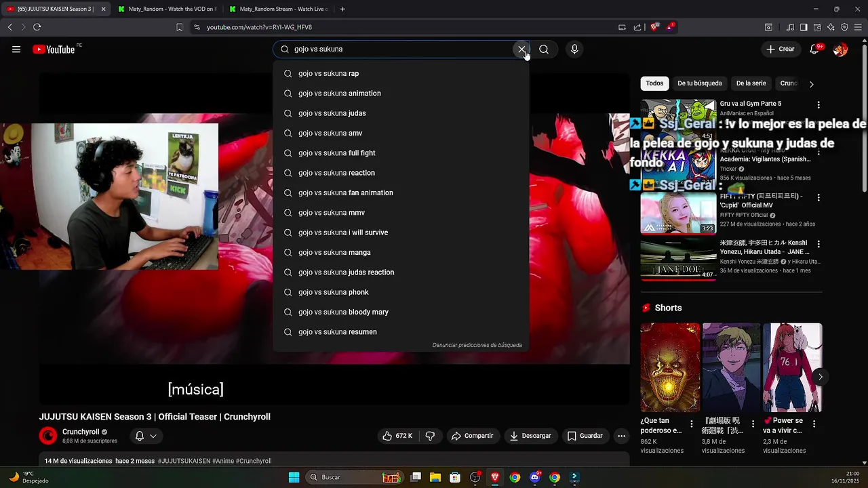This screenshot has height=488, width=868.
Task: Open the Crunchyroll channel name link
Action: click(81, 432)
